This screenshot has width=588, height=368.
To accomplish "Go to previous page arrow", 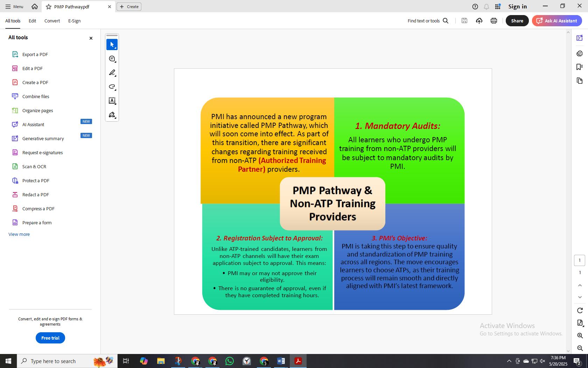I will [x=580, y=285].
